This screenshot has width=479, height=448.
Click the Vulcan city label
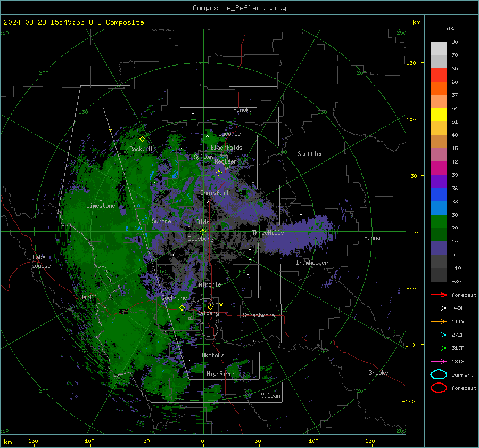(270, 396)
